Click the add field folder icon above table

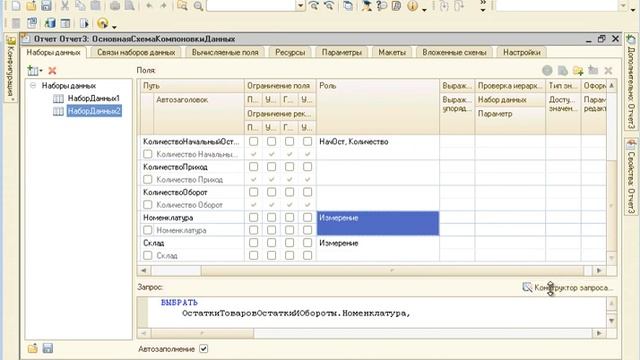pyautogui.click(x=578, y=71)
